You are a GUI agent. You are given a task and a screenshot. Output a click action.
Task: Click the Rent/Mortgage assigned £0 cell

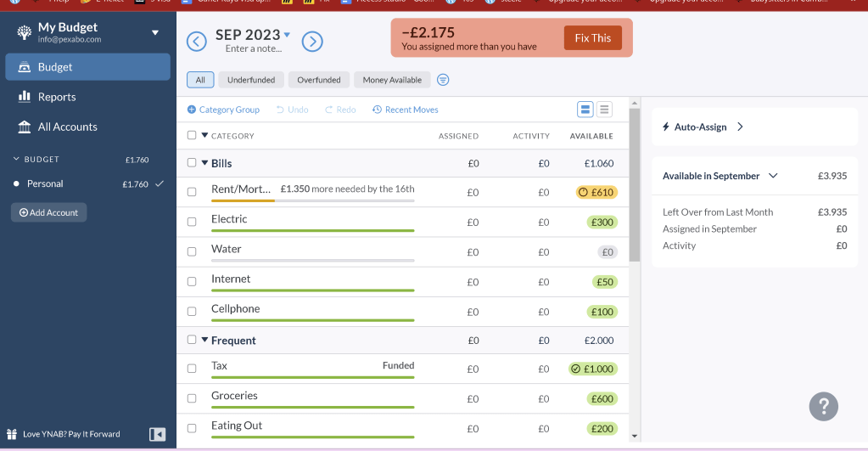tap(473, 192)
